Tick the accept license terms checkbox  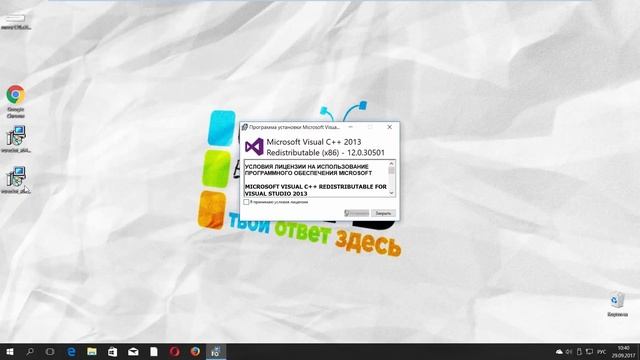pyautogui.click(x=246, y=202)
